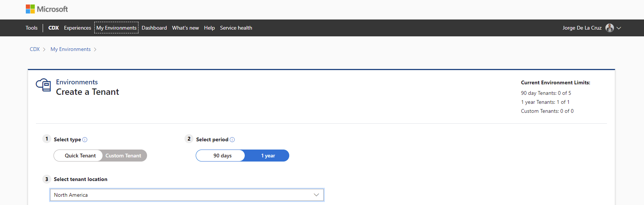
Task: Click Select type info icon
Action: click(85, 139)
